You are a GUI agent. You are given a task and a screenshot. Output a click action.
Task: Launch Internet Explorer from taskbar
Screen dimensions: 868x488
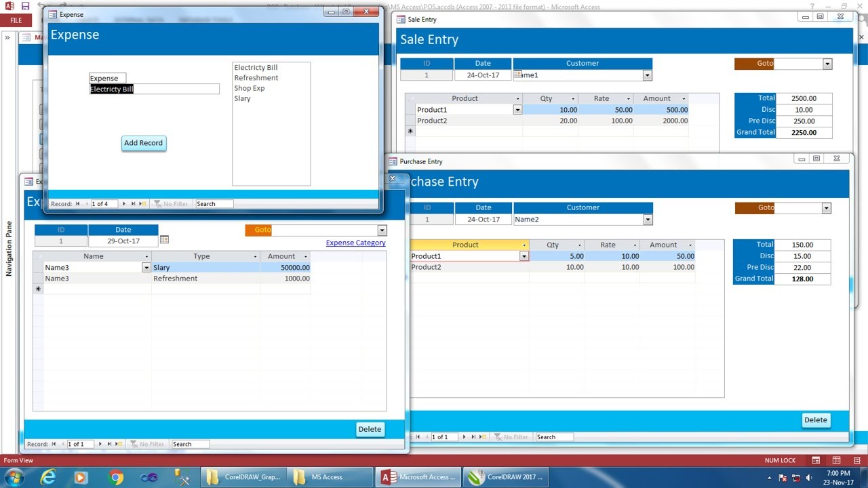[x=48, y=477]
